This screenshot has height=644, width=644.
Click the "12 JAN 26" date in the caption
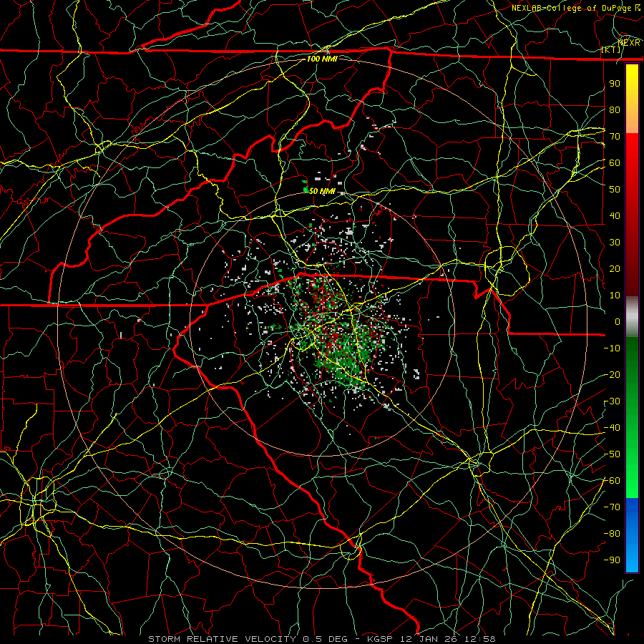429,639
